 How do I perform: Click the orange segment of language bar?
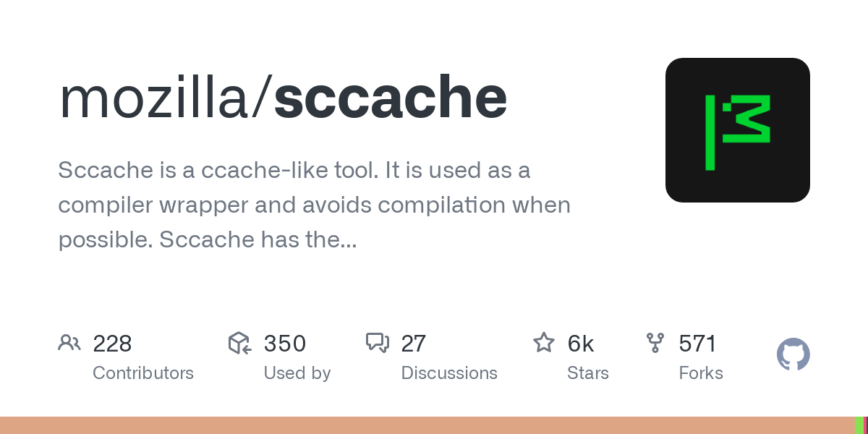(427, 425)
